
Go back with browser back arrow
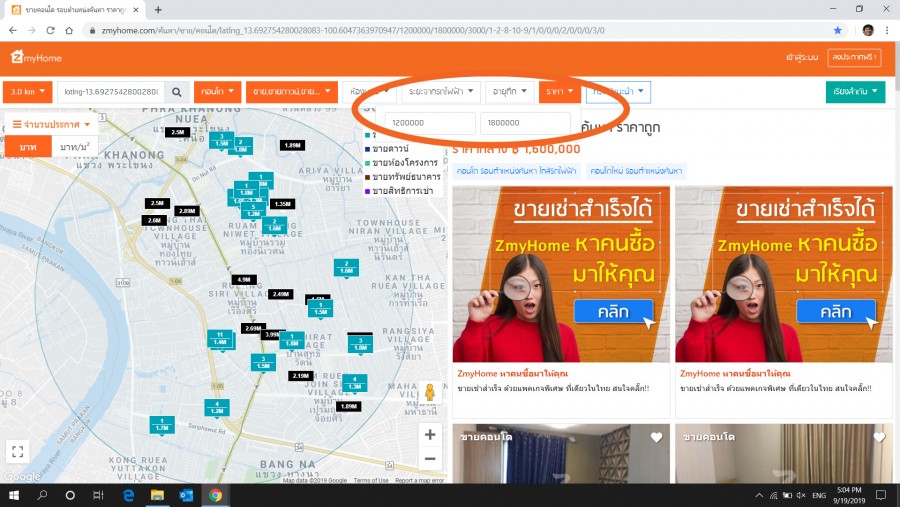pos(13,30)
